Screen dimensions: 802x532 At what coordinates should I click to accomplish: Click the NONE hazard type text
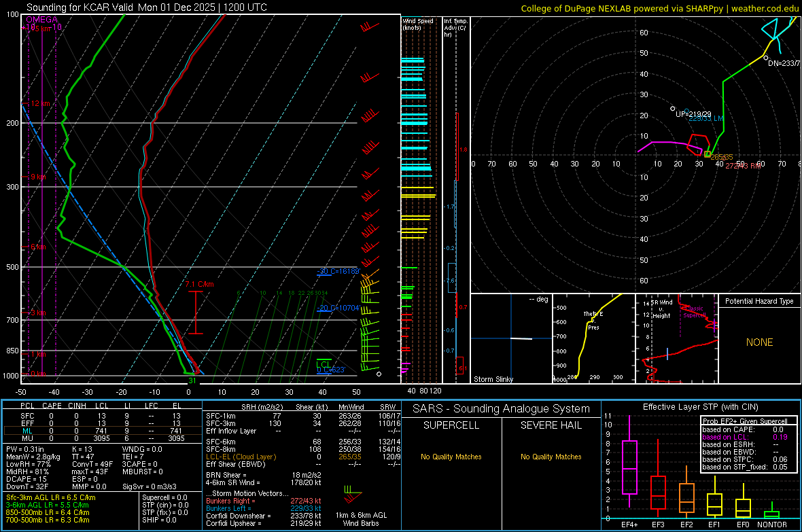tap(760, 342)
